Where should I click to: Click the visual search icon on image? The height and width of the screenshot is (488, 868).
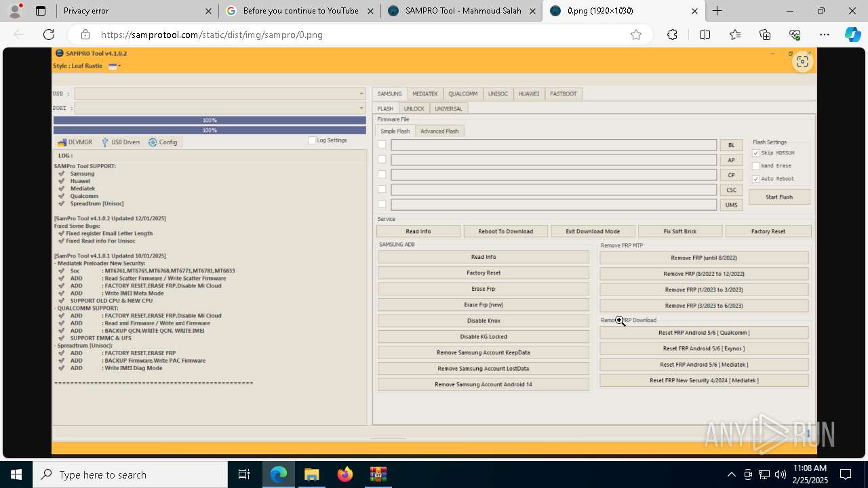802,62
